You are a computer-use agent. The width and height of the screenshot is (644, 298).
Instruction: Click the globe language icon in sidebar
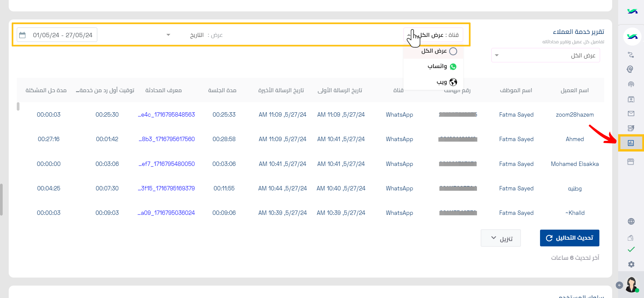631,221
